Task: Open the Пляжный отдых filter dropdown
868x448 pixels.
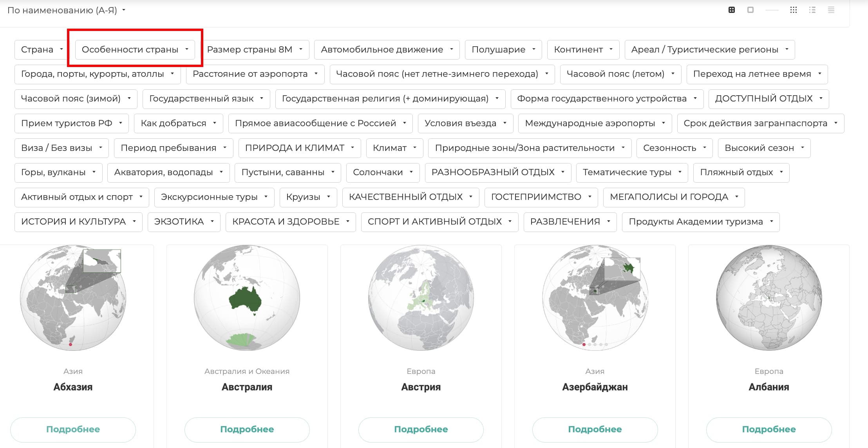Action: [741, 172]
